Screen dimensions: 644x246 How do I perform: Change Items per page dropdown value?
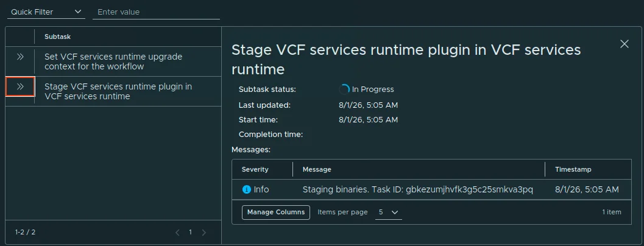click(x=388, y=213)
